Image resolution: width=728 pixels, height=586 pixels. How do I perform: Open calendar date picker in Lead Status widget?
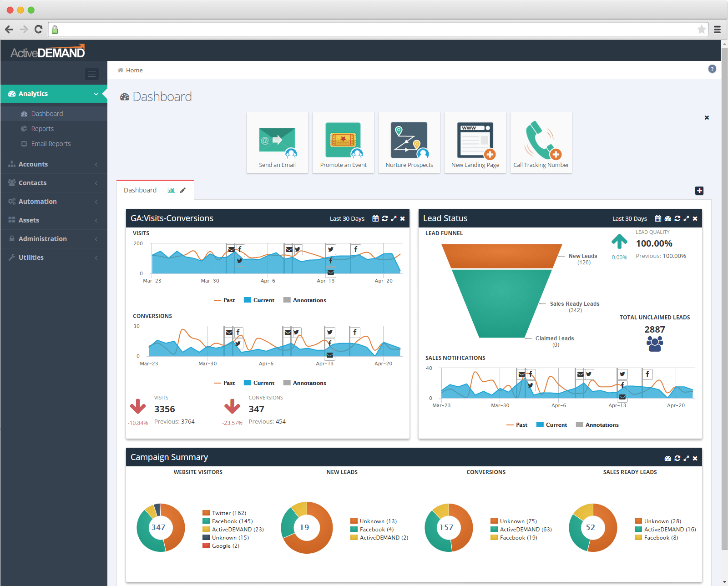(658, 218)
